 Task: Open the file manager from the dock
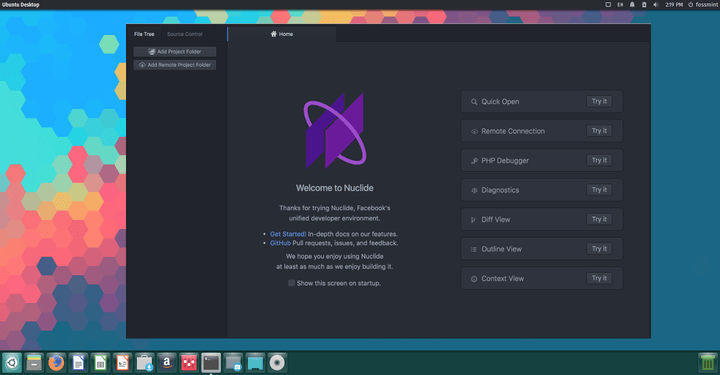(x=34, y=363)
